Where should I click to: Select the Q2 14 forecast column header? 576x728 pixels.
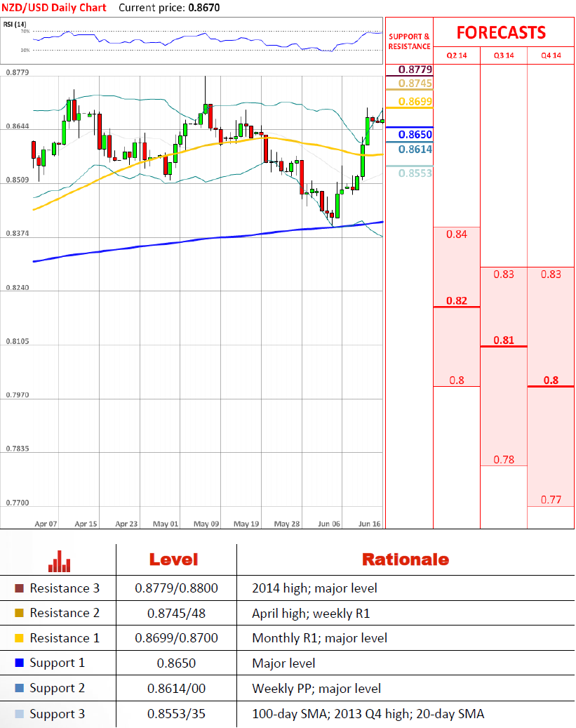(457, 55)
